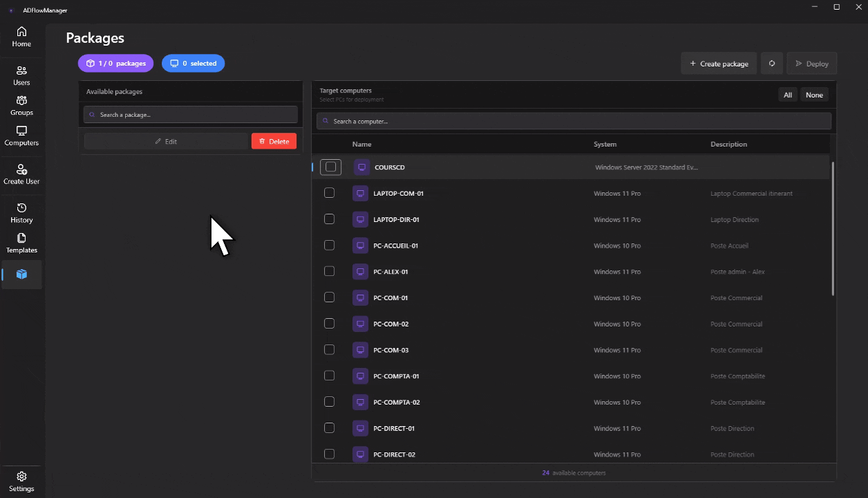Edit the selected package
This screenshot has width=868, height=498.
tap(166, 140)
